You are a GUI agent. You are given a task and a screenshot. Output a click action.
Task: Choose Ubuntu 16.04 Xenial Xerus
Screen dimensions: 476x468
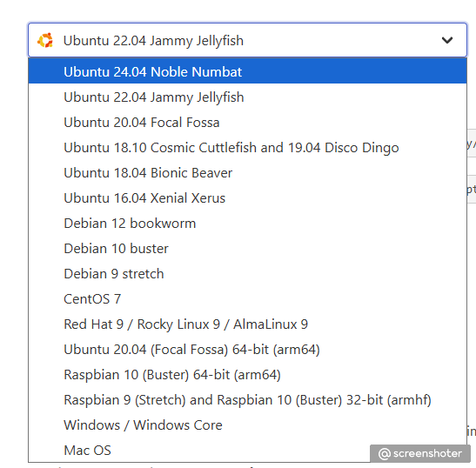(247, 197)
